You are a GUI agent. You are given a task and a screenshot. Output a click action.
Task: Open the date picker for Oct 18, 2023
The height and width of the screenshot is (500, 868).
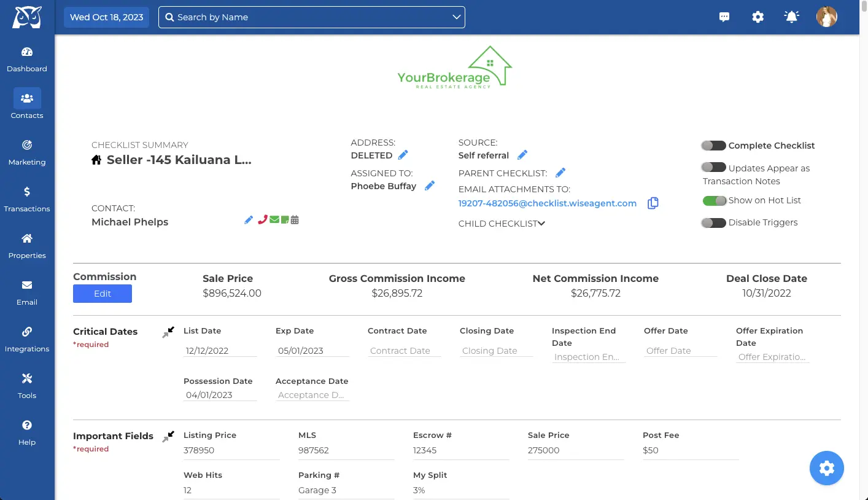(106, 17)
